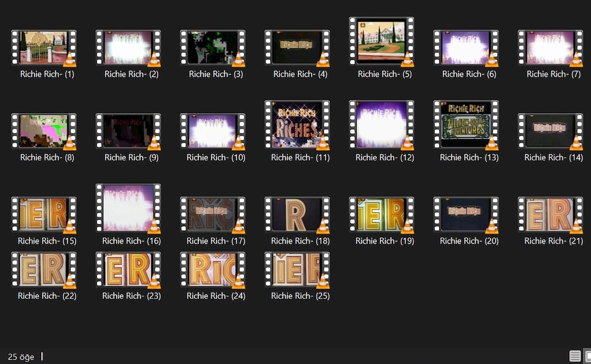Switch to details list view in status bar
591x364 pixels.
click(x=575, y=356)
